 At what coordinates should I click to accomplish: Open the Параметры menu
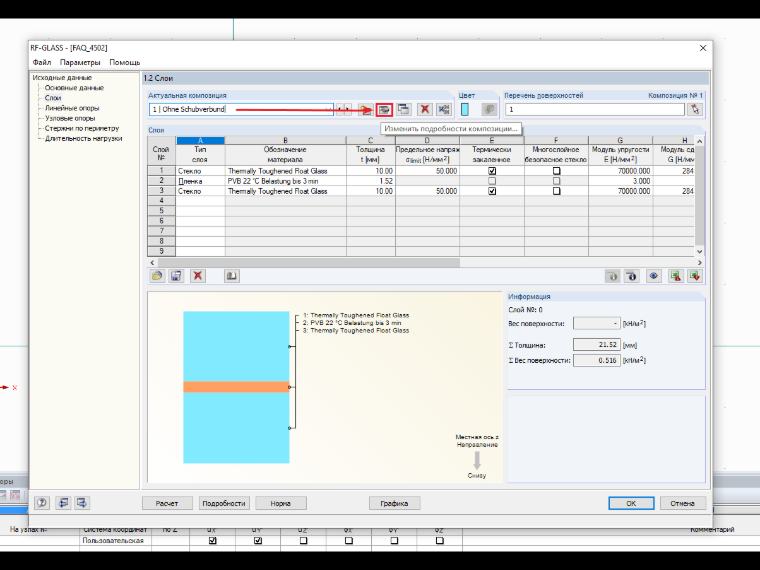80,62
